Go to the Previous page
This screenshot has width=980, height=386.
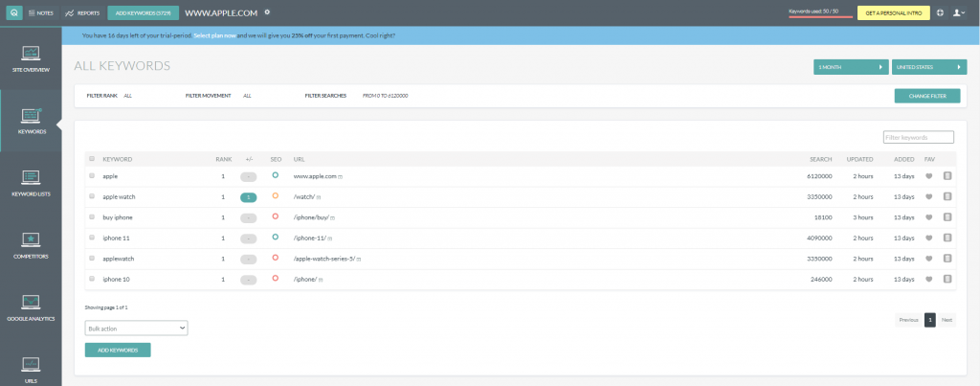[908, 320]
